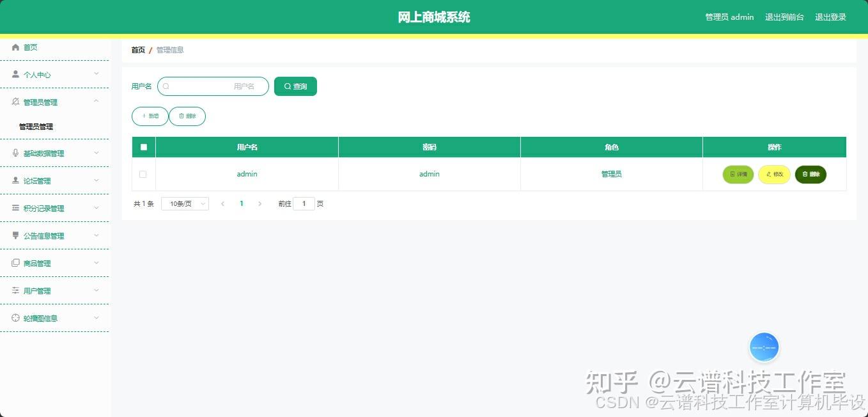
Task: Open the 管理信息 breadcrumb item
Action: coord(169,49)
